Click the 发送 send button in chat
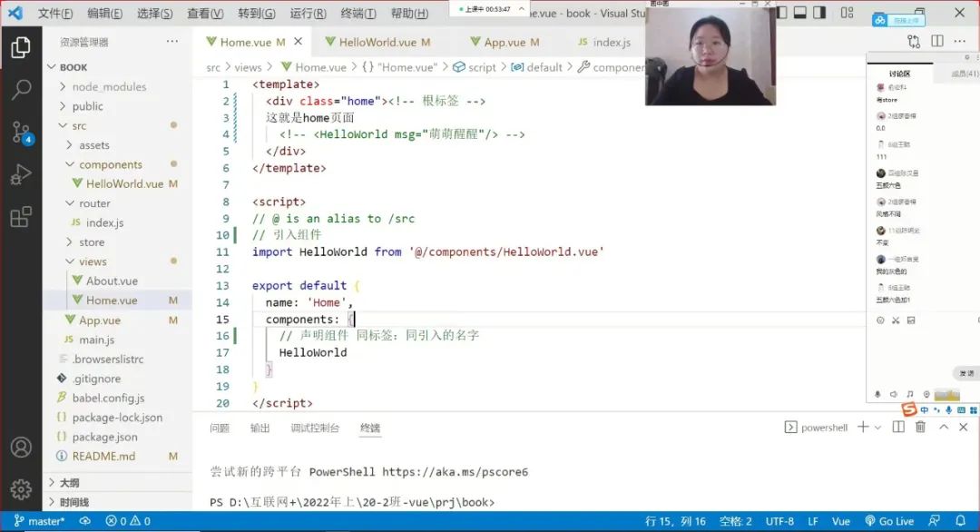Image resolution: width=980 pixels, height=532 pixels. tap(966, 373)
